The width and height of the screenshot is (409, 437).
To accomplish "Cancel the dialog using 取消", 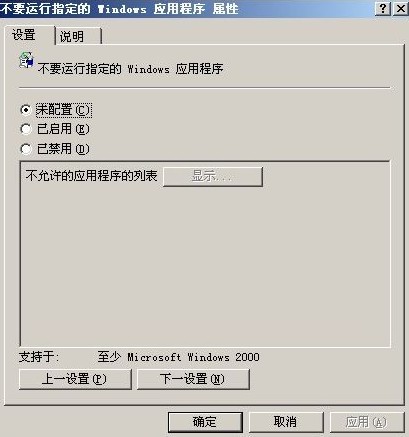I will point(286,422).
